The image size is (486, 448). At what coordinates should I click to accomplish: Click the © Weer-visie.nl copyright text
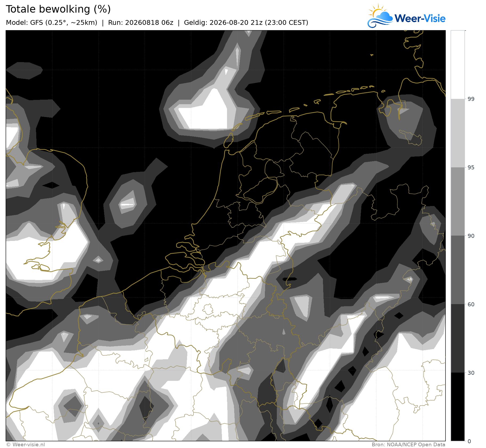pos(26,445)
